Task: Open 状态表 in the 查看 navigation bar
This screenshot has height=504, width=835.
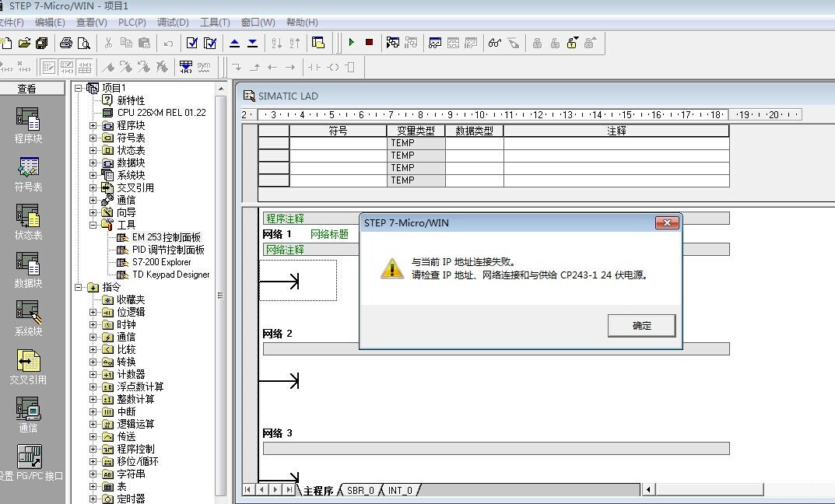Action: [x=28, y=222]
